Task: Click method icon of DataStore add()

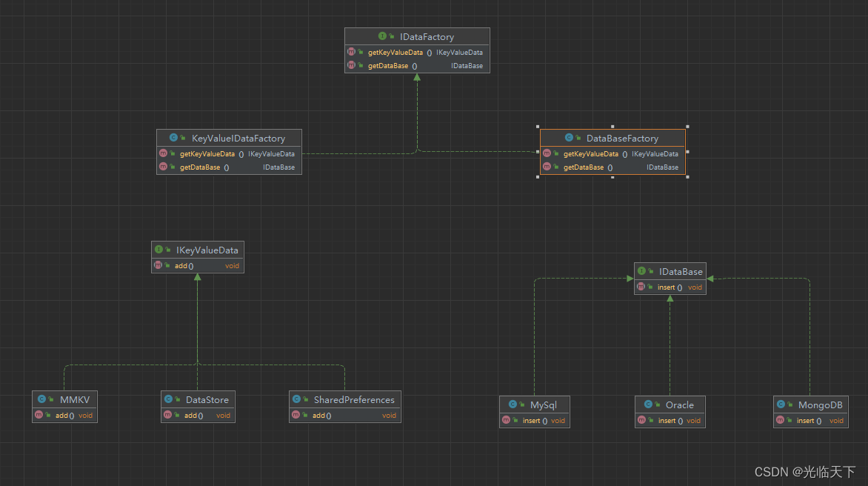Action: pos(168,415)
